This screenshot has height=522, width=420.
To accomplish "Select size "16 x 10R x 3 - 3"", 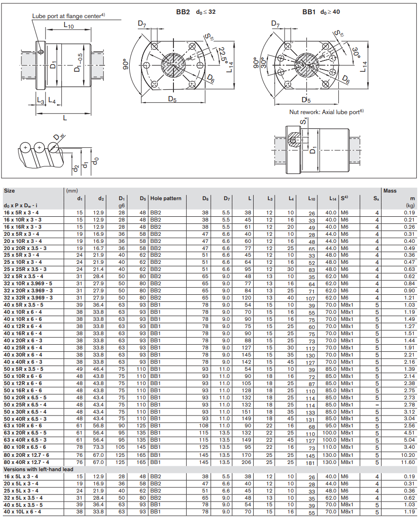I will pyautogui.click(x=23, y=220).
